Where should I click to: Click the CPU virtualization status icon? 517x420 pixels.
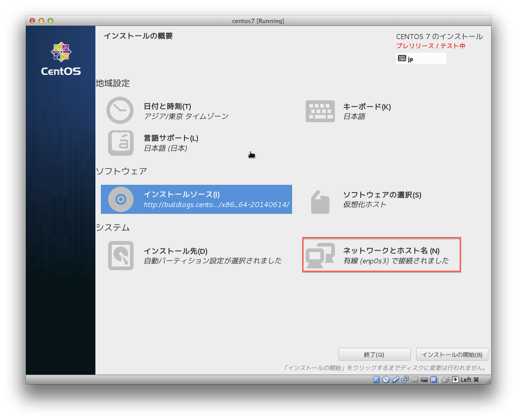[434, 380]
